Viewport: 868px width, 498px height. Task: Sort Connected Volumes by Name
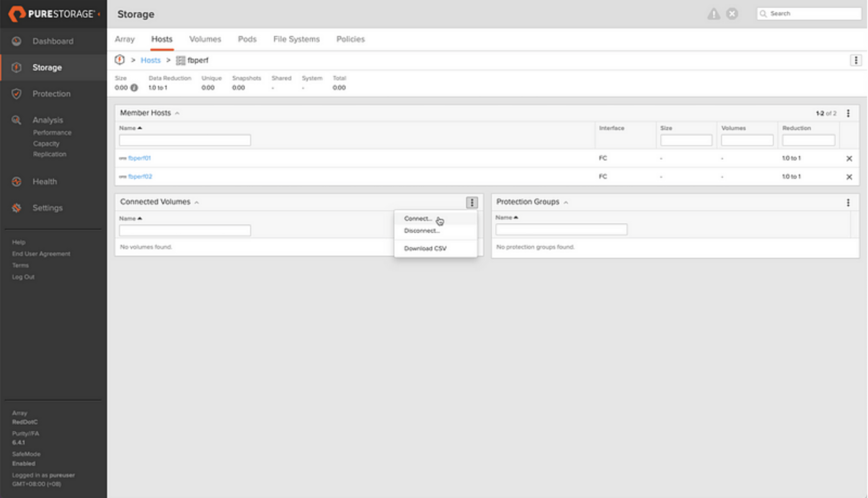[130, 218]
